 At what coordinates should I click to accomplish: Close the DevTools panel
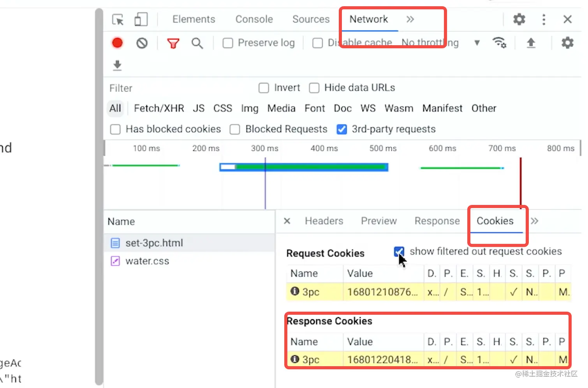567,19
